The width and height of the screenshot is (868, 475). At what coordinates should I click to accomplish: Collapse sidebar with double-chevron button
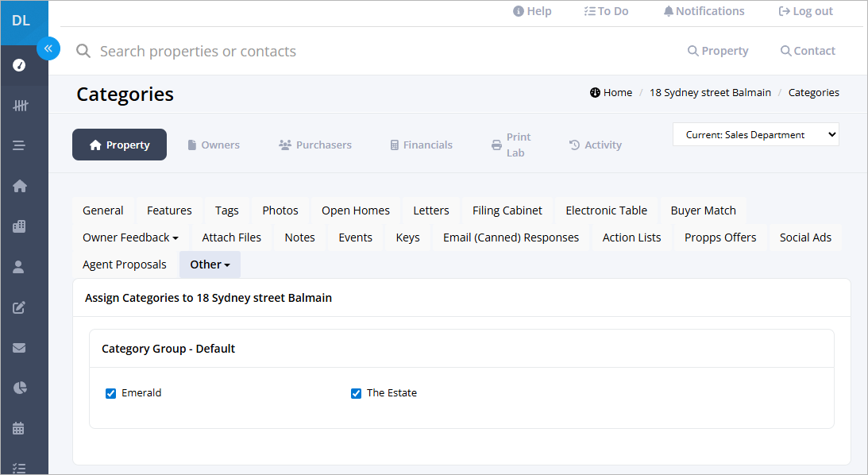48,48
